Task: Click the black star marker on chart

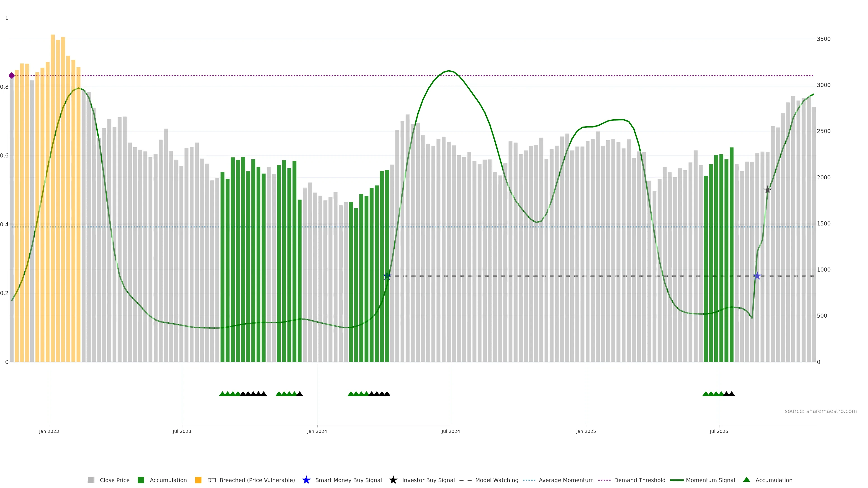Action: click(x=767, y=190)
